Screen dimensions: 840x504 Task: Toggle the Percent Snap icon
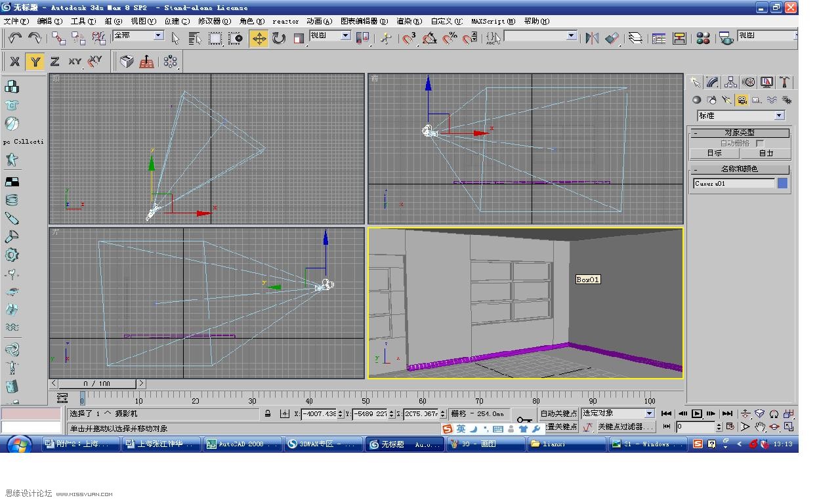[450, 38]
